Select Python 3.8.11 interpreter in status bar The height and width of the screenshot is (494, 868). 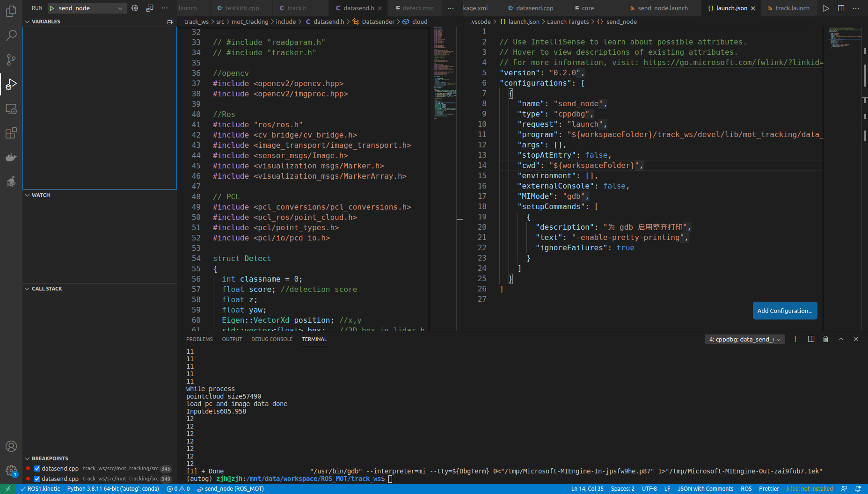coord(113,489)
